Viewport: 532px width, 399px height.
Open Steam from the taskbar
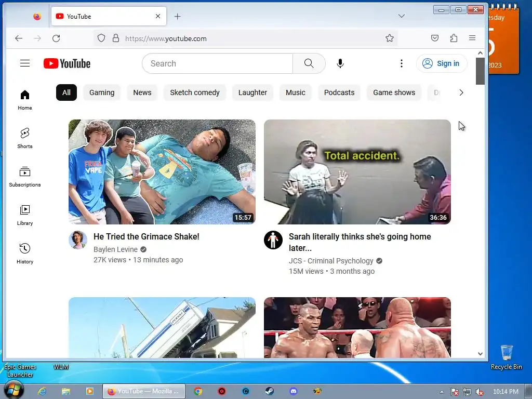coord(270,391)
